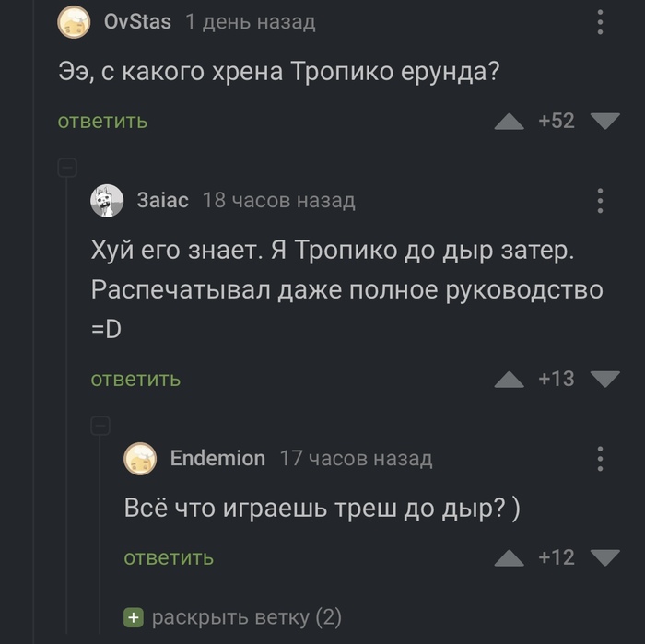645x644 pixels.
Task: Downvote Endemion's reply
Action: 604,557
